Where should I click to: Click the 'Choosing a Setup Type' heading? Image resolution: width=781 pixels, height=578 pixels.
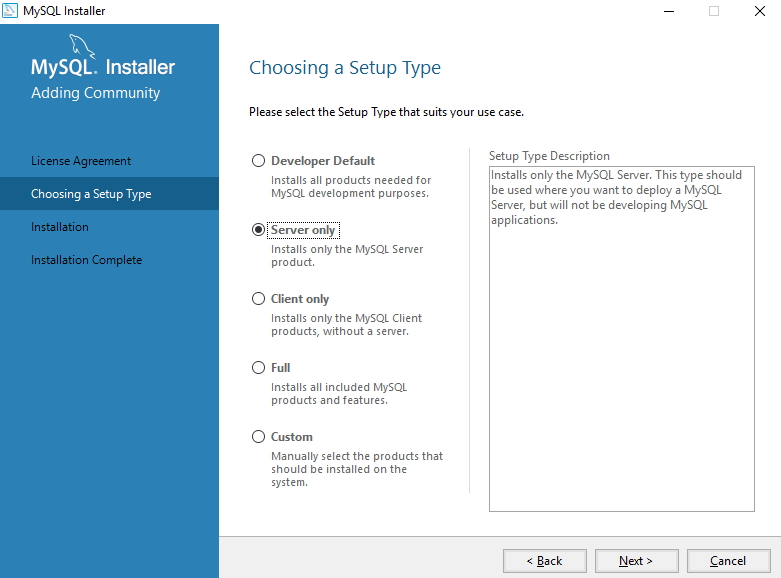(x=345, y=68)
